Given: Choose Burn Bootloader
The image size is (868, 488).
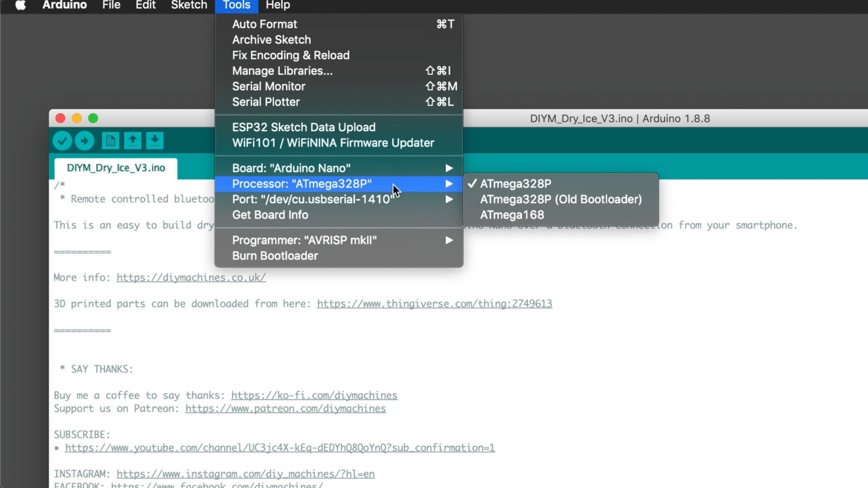Looking at the screenshot, I should 339,256.
